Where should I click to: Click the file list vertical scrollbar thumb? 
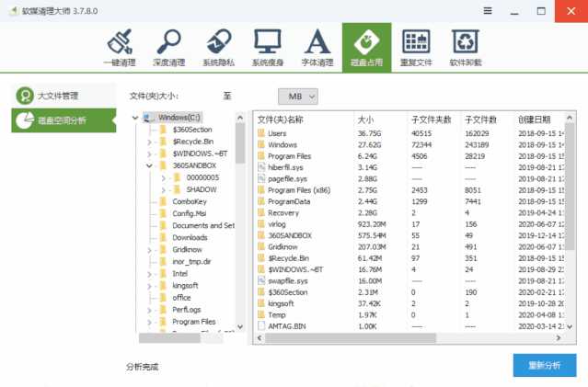(570, 187)
